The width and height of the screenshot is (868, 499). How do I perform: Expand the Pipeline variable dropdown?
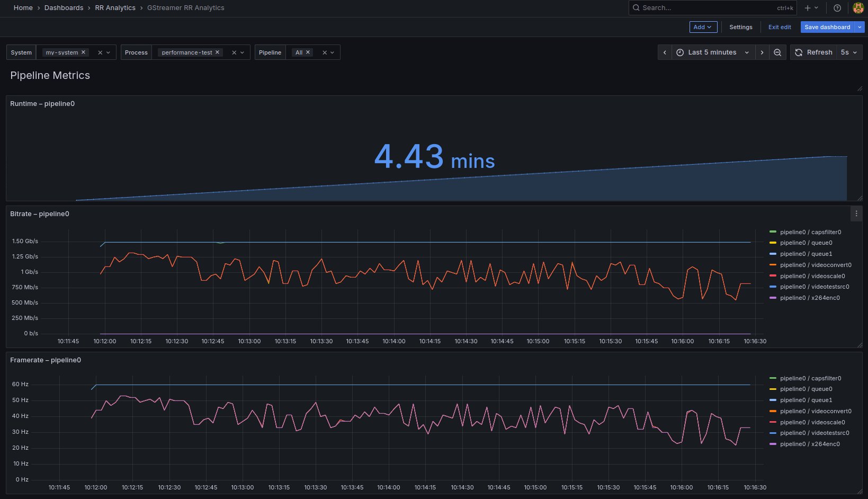[x=333, y=52]
